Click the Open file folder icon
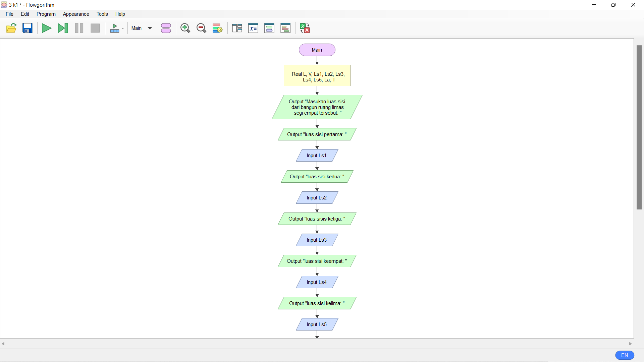This screenshot has width=644, height=362. 11,28
